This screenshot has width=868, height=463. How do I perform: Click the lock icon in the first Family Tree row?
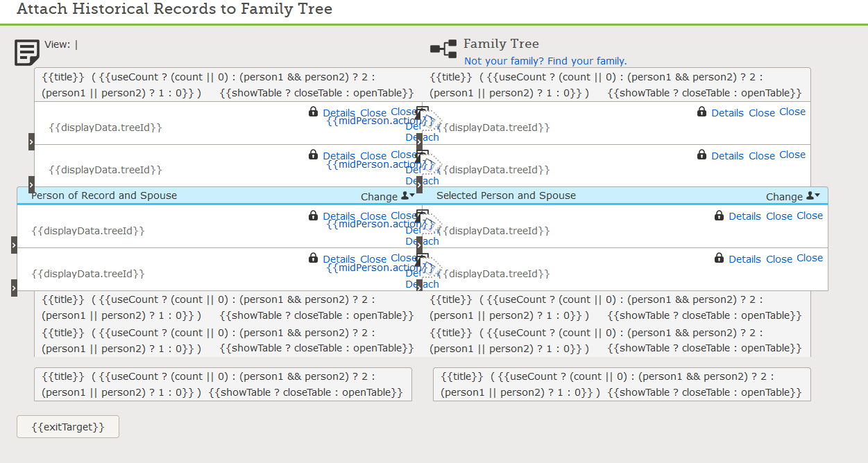701,112
